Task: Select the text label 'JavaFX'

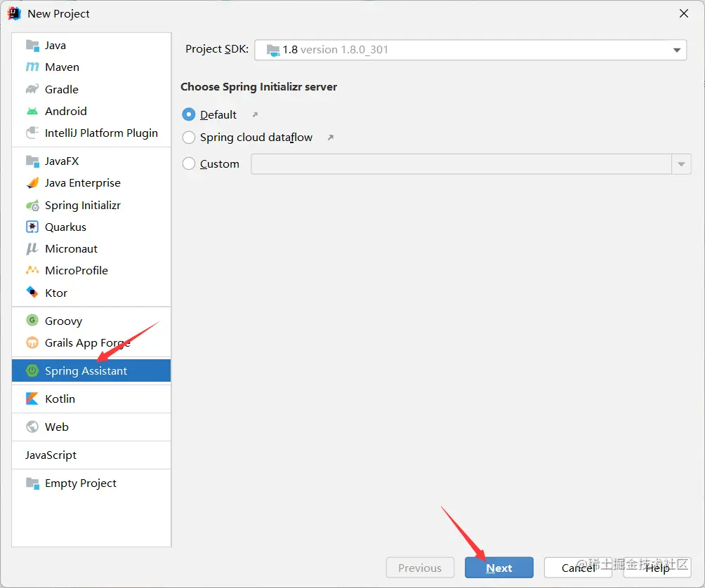Action: tap(62, 161)
